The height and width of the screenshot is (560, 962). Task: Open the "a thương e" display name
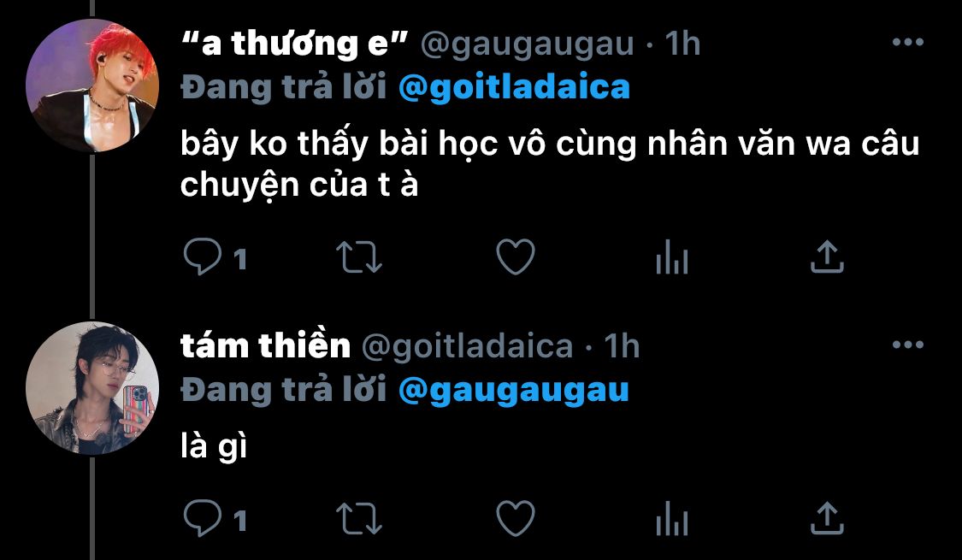(x=295, y=44)
